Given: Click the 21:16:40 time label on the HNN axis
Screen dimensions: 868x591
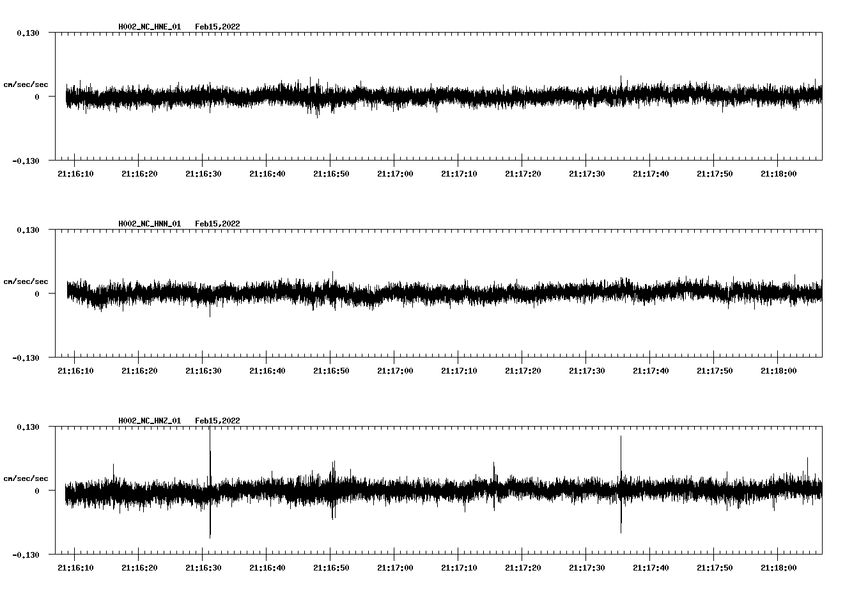Looking at the screenshot, I should 267,370.
